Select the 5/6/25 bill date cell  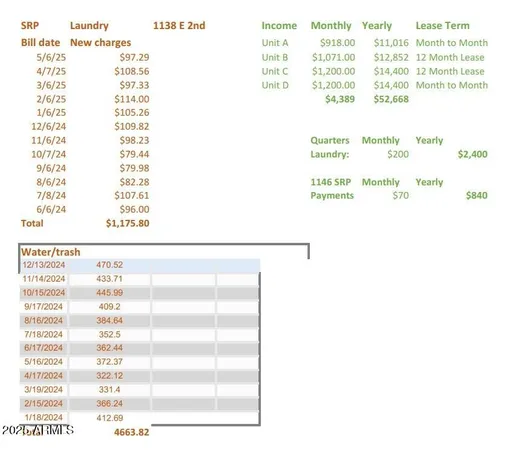coord(51,57)
